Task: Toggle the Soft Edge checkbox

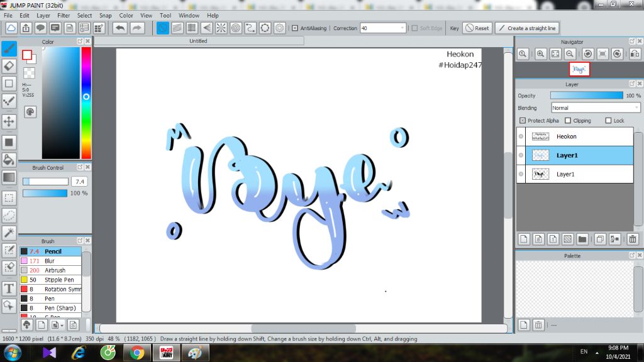Action: coord(414,28)
